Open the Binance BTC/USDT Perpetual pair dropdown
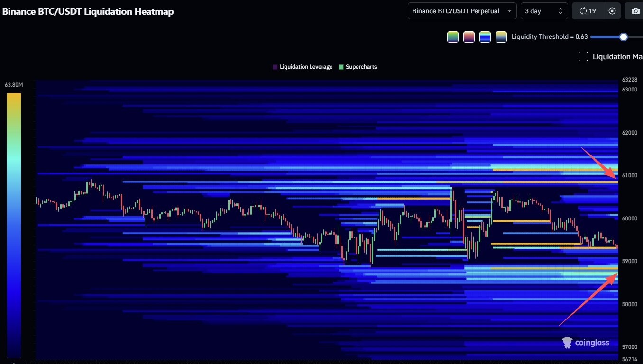The width and height of the screenshot is (643, 364). [x=462, y=11]
